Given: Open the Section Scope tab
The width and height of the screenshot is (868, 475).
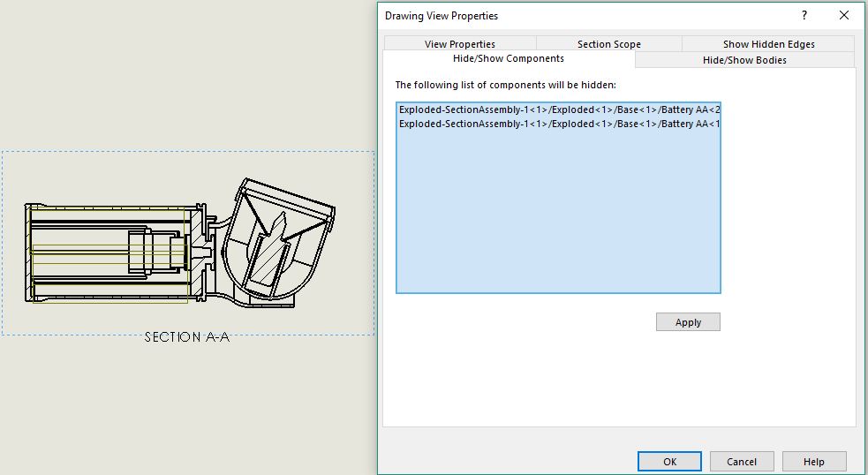Looking at the screenshot, I should click(608, 44).
